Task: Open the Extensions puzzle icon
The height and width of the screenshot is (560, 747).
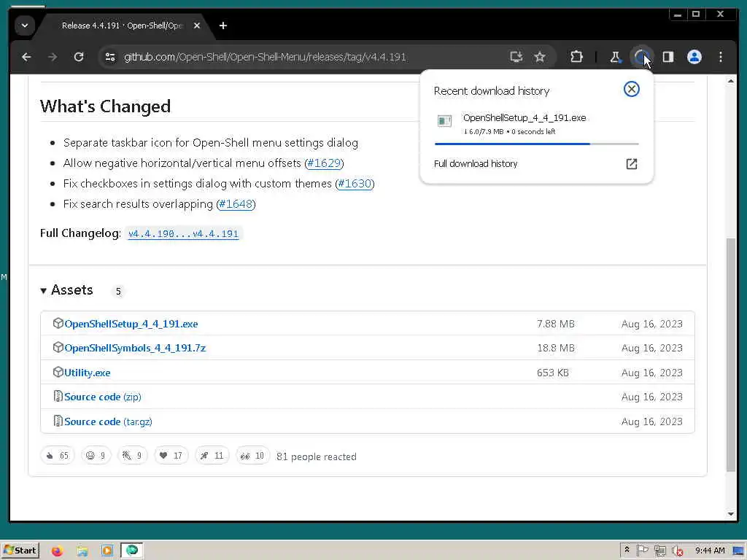Action: coord(576,57)
